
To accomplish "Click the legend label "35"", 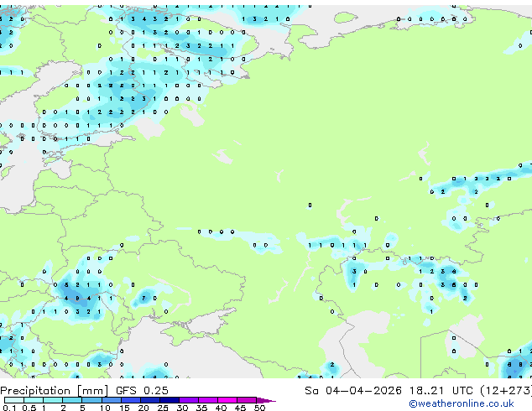I will pyautogui.click(x=201, y=408).
